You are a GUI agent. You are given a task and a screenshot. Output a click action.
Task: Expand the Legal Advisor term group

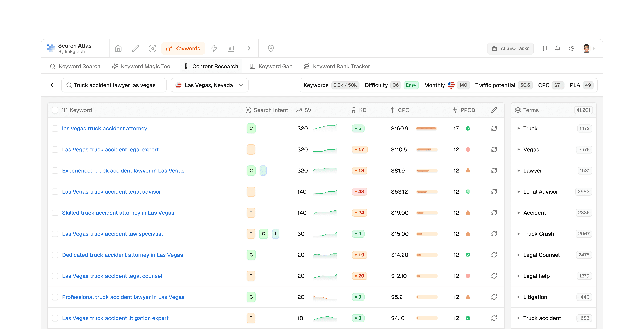pyautogui.click(x=519, y=192)
